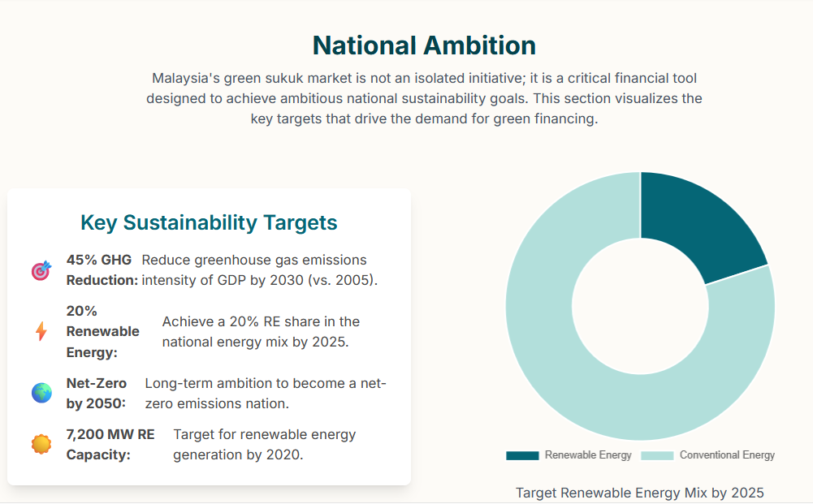Image resolution: width=813 pixels, height=504 pixels.
Task: Click the Key Sustainability Targets card heading
Action: click(x=209, y=222)
